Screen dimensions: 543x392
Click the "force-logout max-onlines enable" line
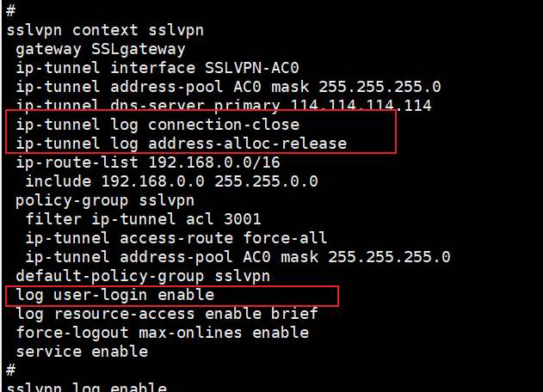click(x=162, y=333)
